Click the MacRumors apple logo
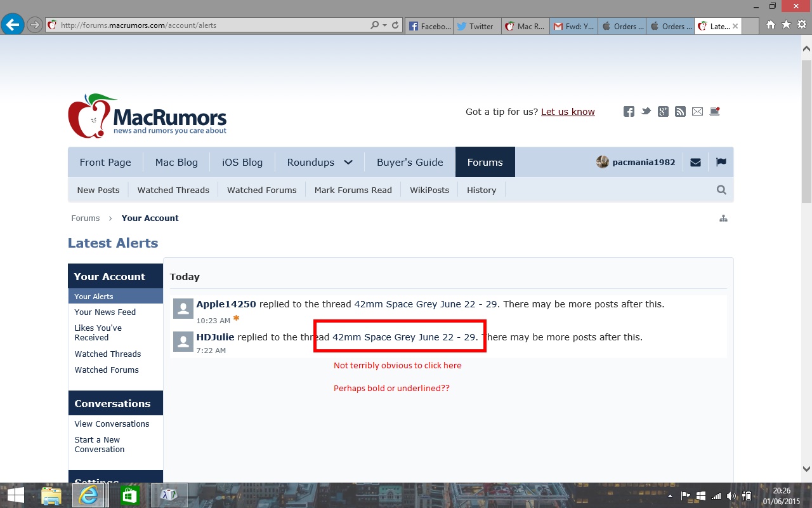This screenshot has height=508, width=812. click(147, 116)
